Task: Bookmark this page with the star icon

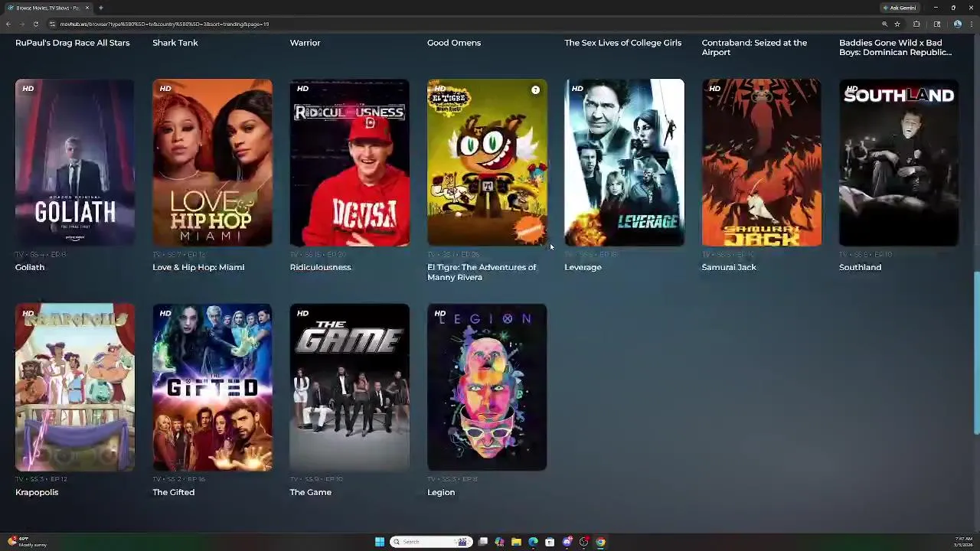Action: (897, 24)
